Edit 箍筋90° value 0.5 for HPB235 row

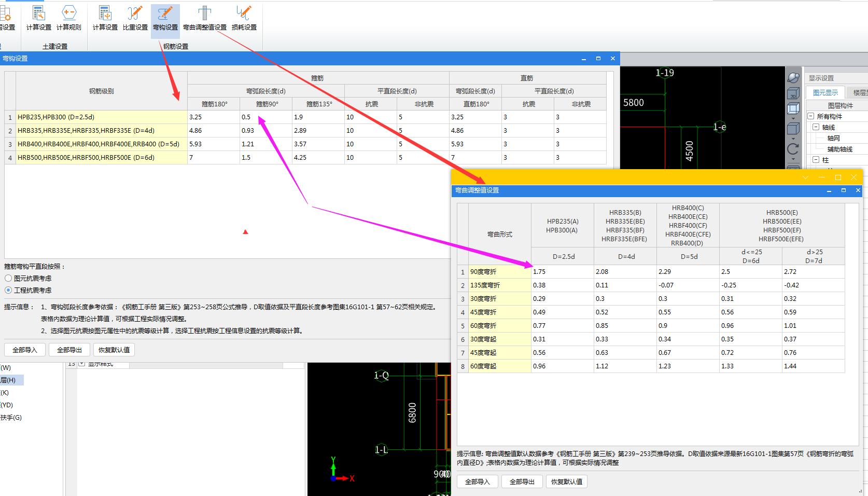tap(266, 117)
